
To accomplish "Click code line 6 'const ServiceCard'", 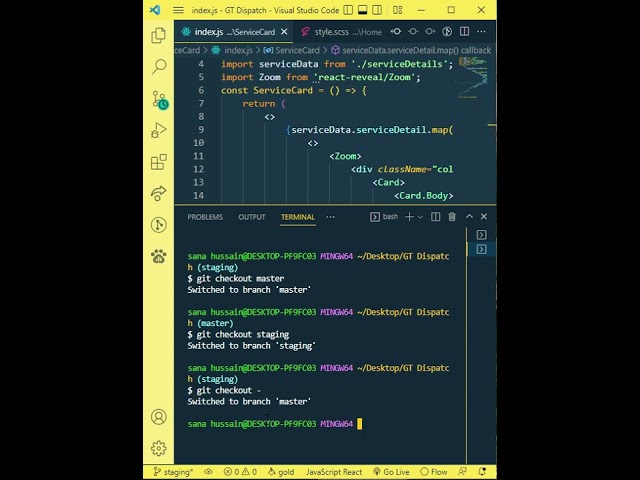I will click(294, 90).
